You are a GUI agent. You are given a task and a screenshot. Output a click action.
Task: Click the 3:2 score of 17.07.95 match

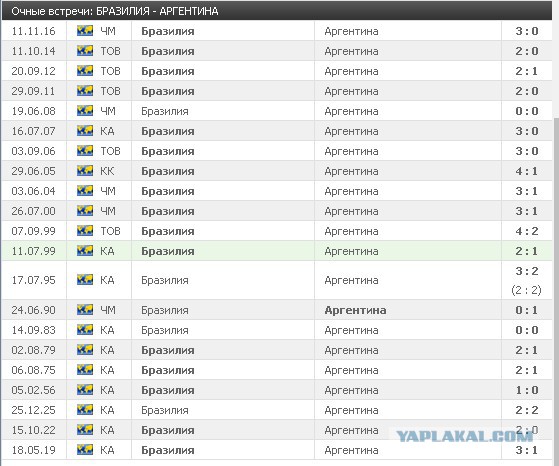(x=527, y=271)
